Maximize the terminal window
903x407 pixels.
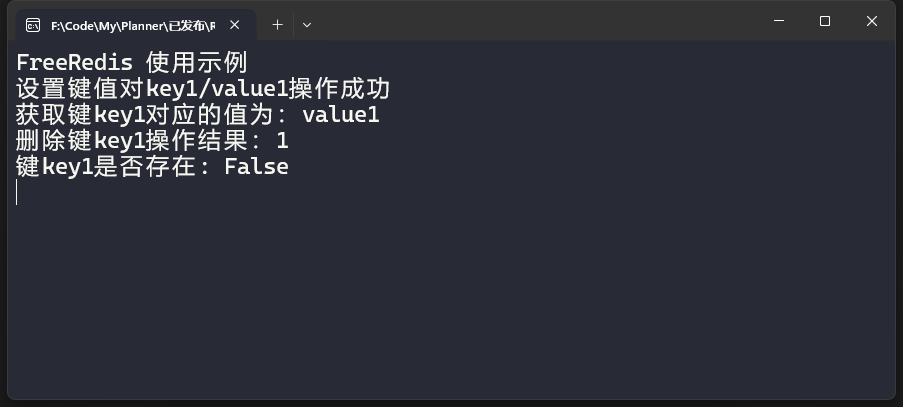pos(825,21)
